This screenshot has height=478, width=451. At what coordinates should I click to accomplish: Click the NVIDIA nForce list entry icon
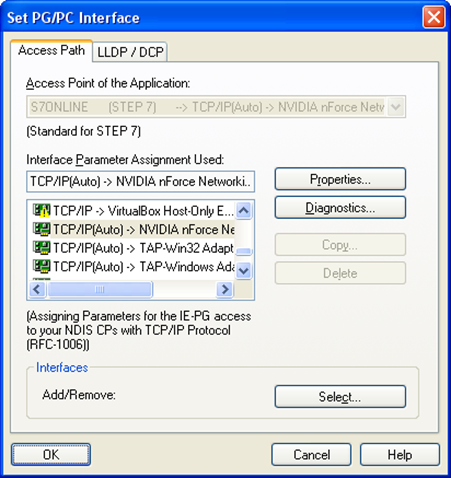click(42, 229)
